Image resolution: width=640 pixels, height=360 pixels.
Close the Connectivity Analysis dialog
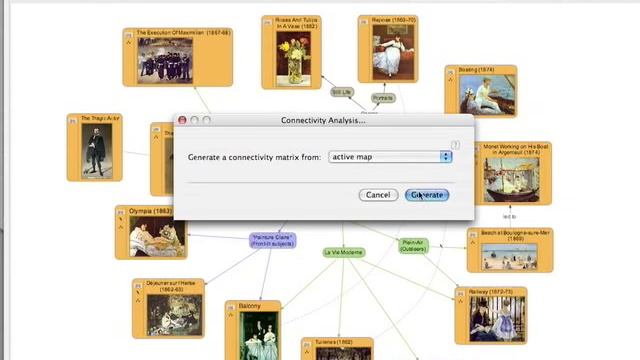[182, 120]
